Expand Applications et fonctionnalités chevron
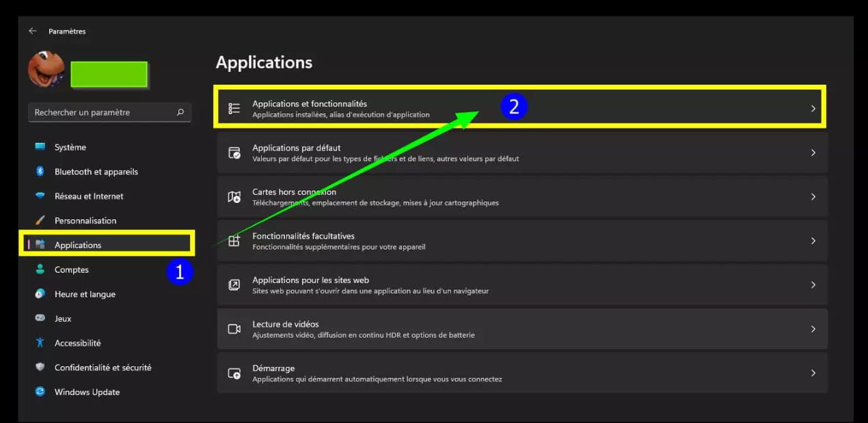 point(813,109)
